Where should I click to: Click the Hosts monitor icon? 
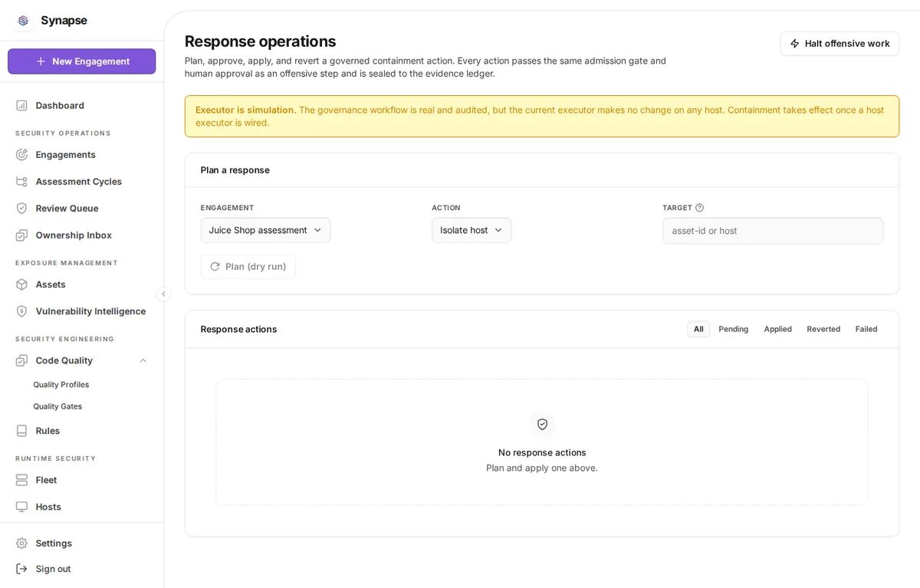tap(21, 507)
